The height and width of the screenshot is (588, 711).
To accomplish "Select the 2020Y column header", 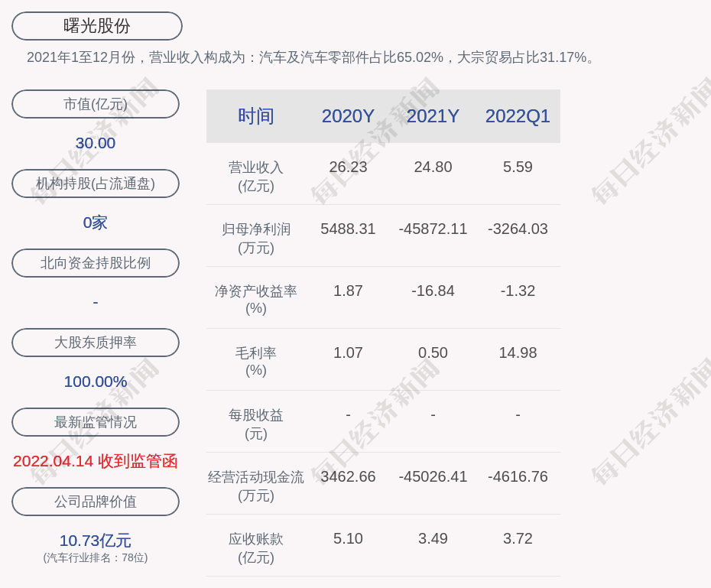I will [x=348, y=116].
